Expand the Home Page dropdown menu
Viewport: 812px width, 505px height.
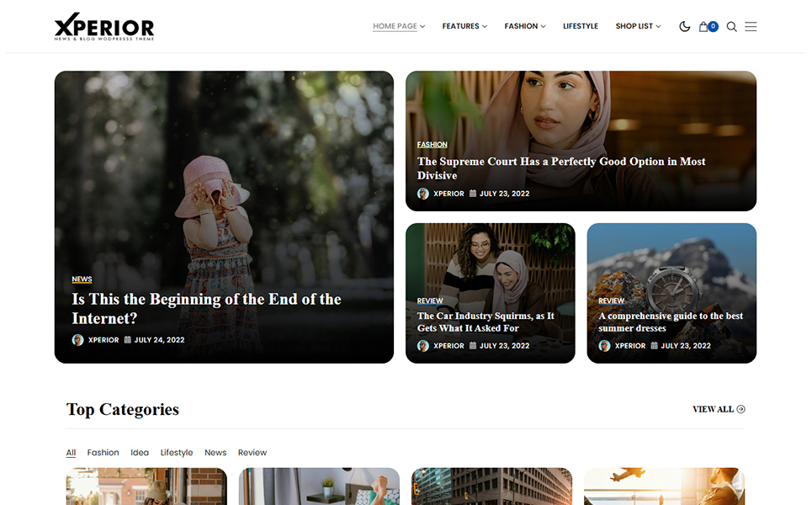tap(398, 26)
